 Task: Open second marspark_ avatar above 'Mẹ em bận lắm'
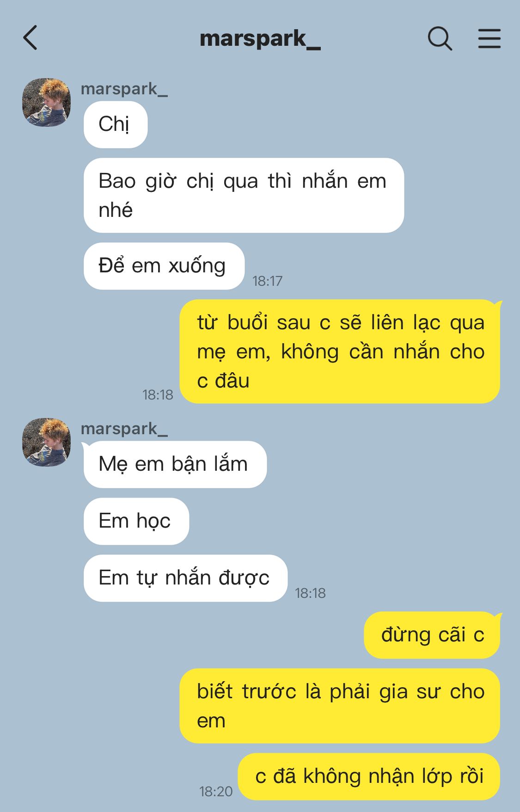[x=46, y=442]
